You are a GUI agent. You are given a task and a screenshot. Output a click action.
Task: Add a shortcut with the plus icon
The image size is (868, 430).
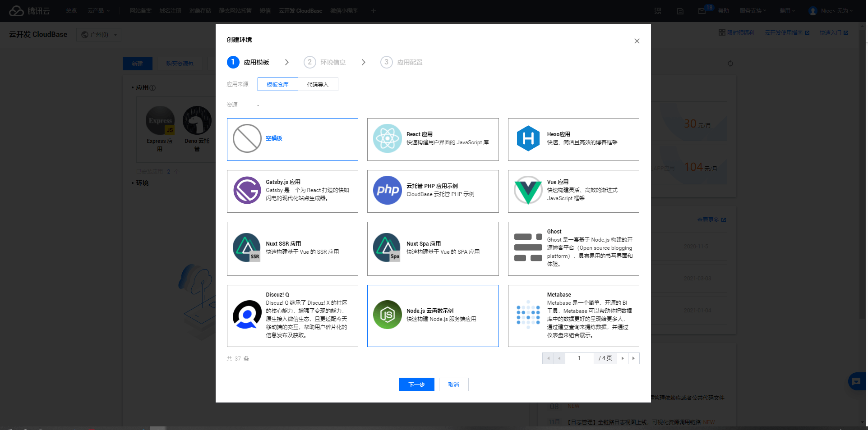pos(373,11)
